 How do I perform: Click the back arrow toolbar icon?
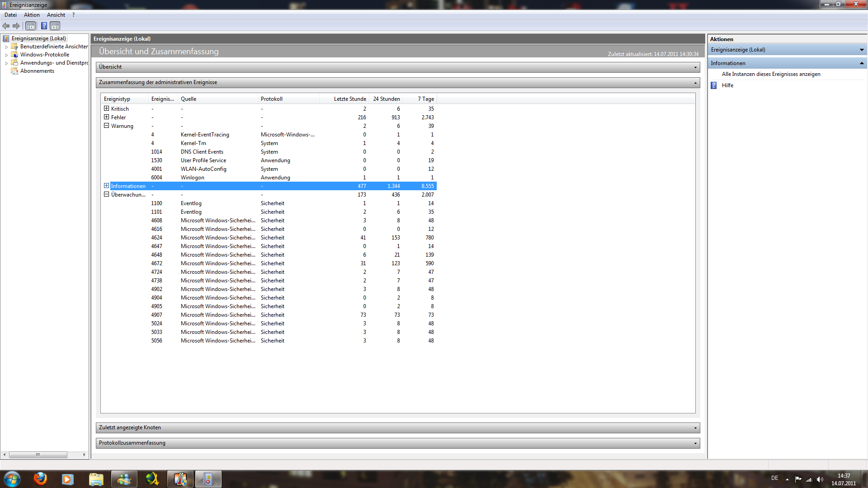tap(6, 26)
